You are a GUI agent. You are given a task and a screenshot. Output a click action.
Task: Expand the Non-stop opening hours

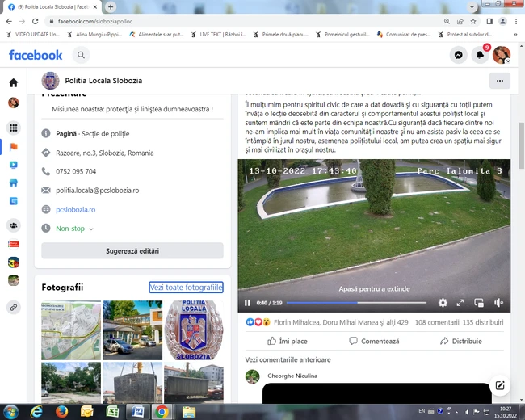tap(74, 229)
